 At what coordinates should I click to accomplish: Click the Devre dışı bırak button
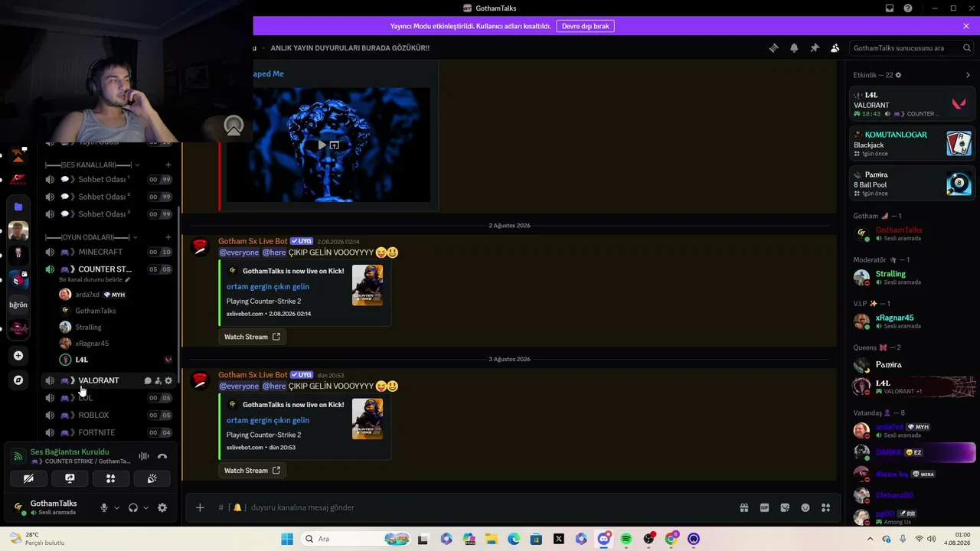pos(586,26)
